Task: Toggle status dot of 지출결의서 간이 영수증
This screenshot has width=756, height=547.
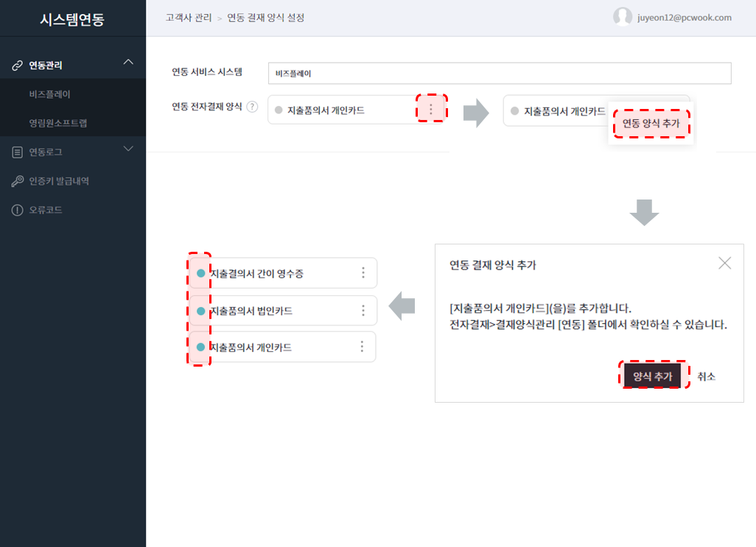Action: coord(200,273)
